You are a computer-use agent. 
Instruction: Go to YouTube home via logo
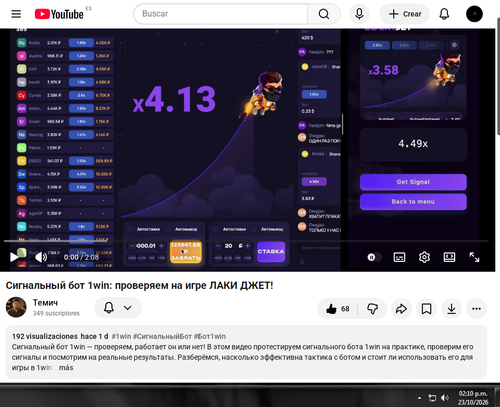[59, 14]
